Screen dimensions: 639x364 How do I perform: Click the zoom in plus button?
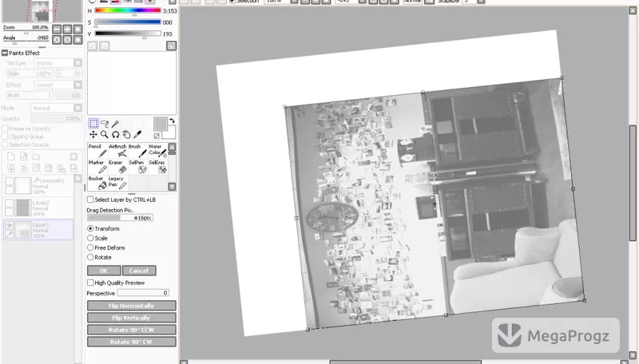coord(67,29)
